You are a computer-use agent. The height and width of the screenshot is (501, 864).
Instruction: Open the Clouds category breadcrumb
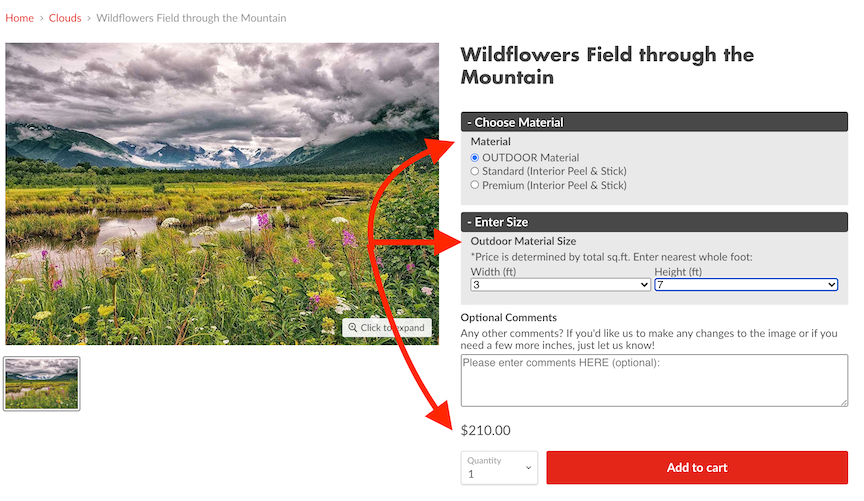pos(65,19)
